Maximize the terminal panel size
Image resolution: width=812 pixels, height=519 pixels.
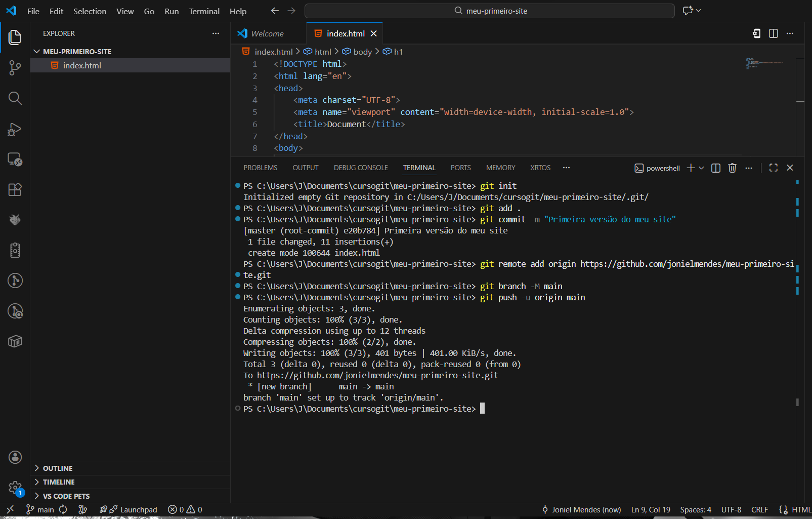coord(773,168)
